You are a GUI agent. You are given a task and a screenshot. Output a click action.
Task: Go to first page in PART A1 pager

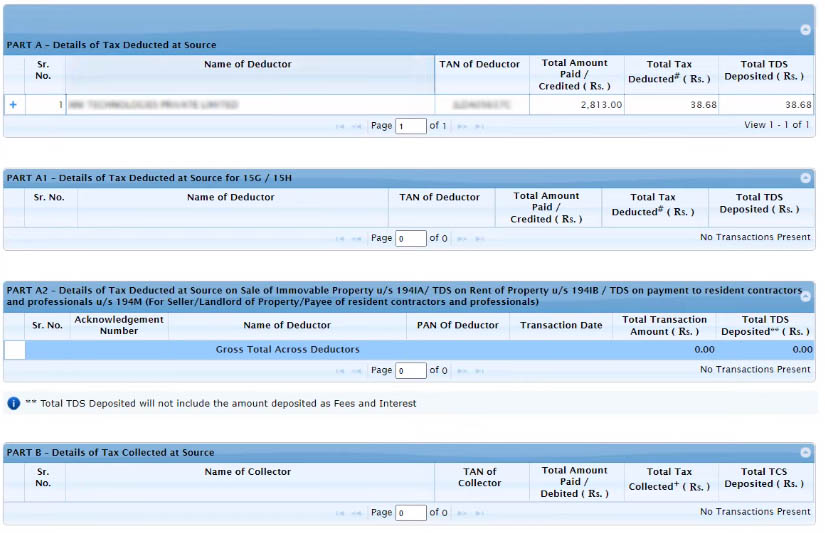point(340,239)
